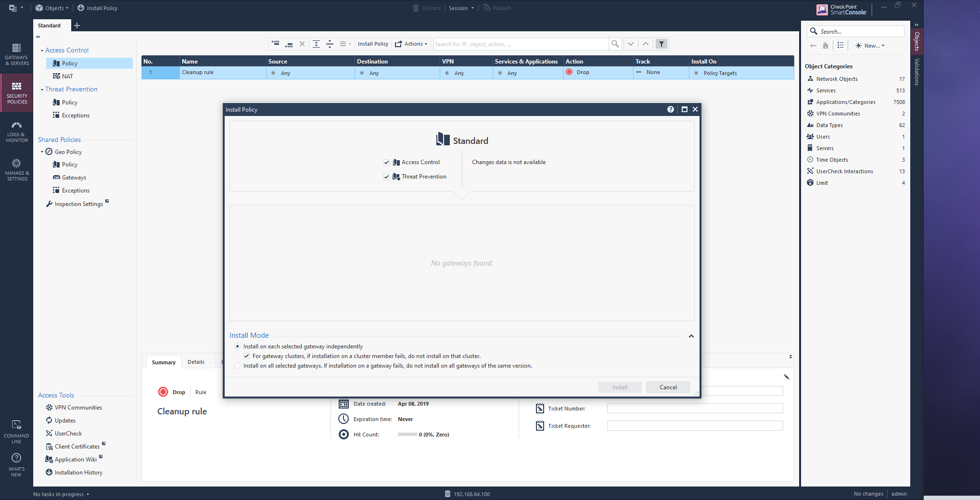Image resolution: width=980 pixels, height=500 pixels.
Task: Open Manage & Settings view
Action: click(x=16, y=169)
